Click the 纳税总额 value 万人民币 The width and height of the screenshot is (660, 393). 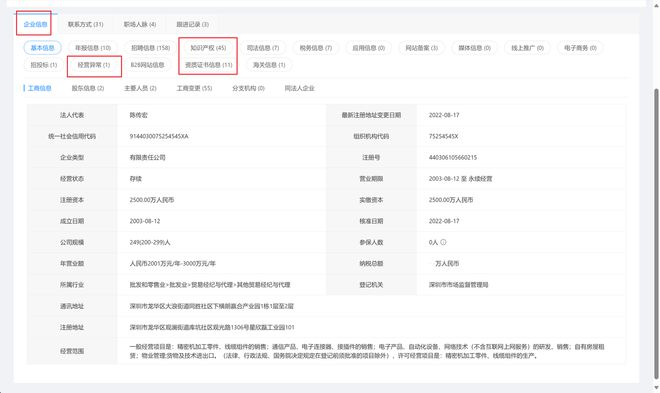click(447, 263)
